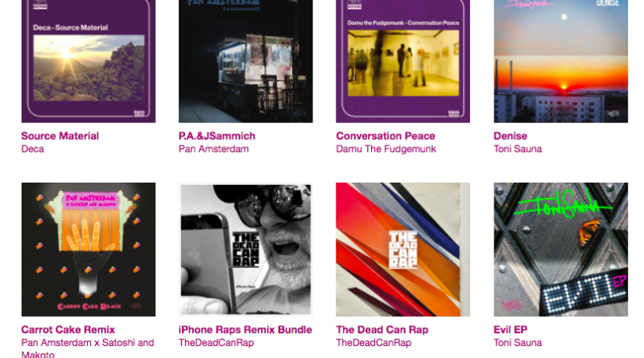This screenshot has width=644, height=358.
Task: Select the Conversation Peace title link
Action: [386, 136]
